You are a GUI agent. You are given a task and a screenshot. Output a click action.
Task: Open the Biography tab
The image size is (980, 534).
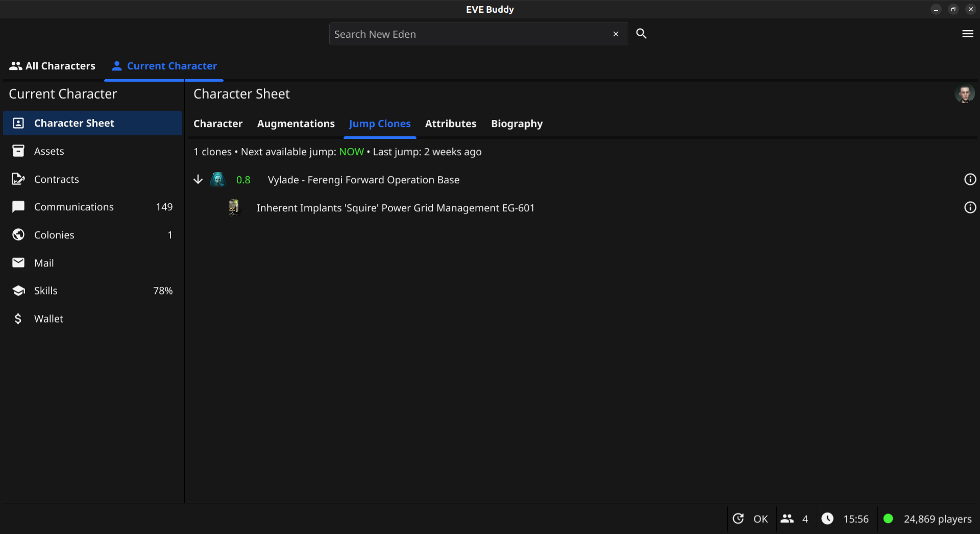(517, 124)
